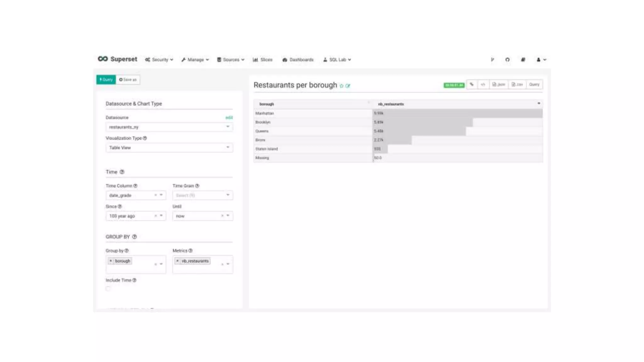Open the Datasource restaurants_ny dropdown
This screenshot has width=644, height=362.
tap(169, 127)
